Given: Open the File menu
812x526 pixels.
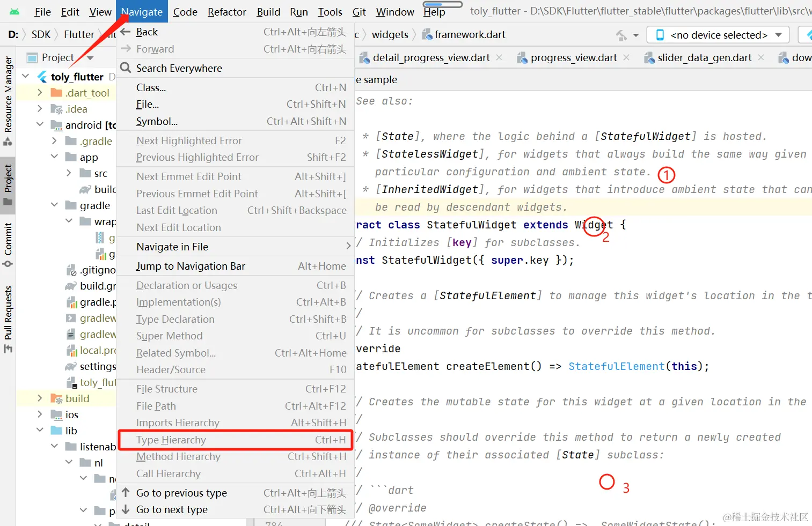Looking at the screenshot, I should [42, 12].
